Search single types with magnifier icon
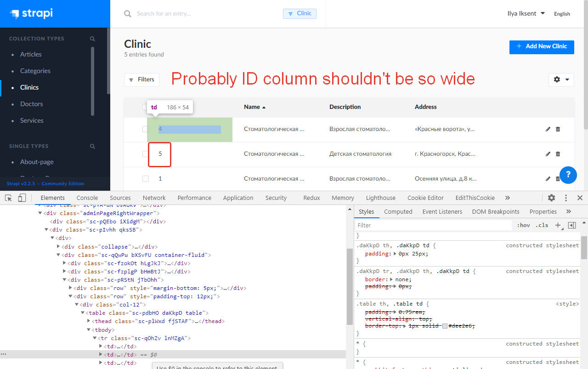Screen dimensions: 588x369 point(92,147)
